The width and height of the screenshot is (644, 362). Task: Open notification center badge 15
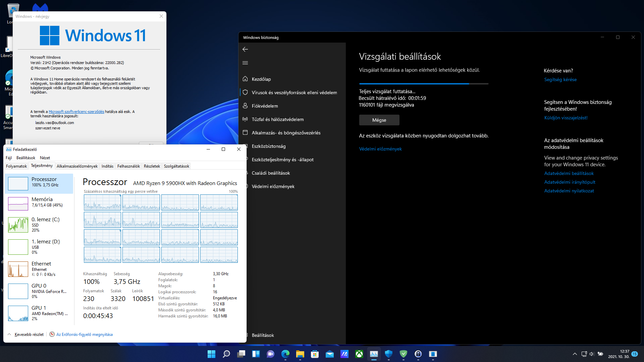pos(635,354)
